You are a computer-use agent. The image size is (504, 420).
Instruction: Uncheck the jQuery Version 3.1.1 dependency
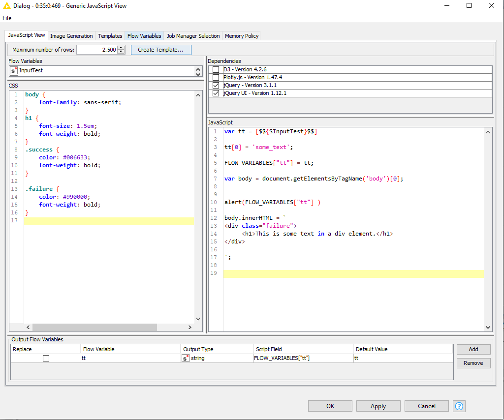tap(216, 86)
